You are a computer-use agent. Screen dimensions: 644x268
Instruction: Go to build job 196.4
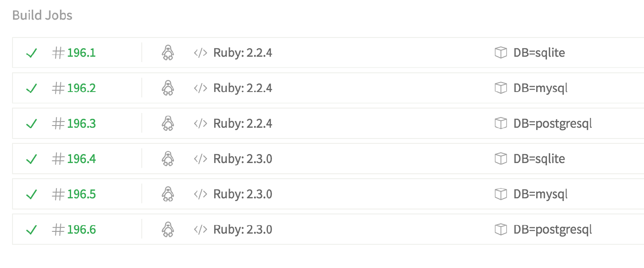click(81, 159)
